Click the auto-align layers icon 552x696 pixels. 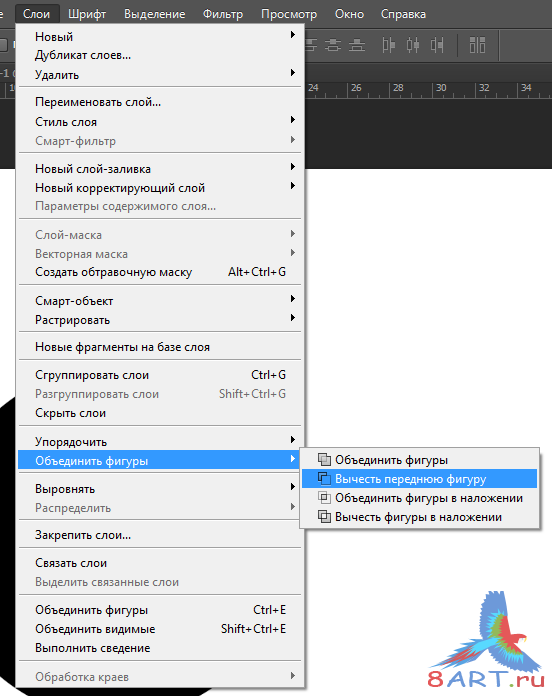click(x=477, y=45)
